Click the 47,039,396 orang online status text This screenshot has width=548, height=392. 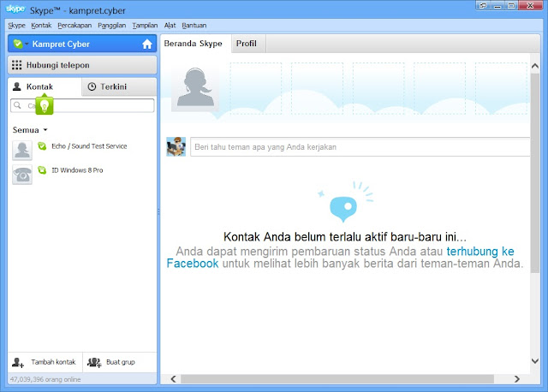(45, 379)
